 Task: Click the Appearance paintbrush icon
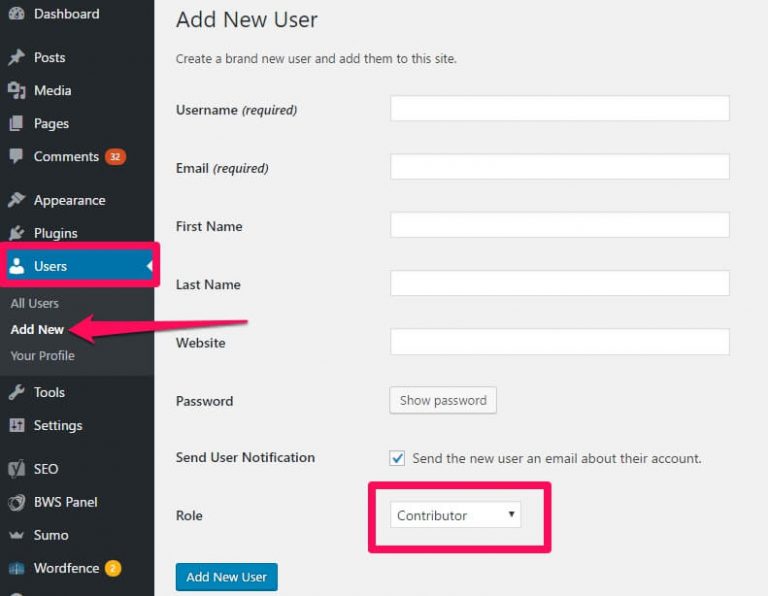(x=16, y=200)
